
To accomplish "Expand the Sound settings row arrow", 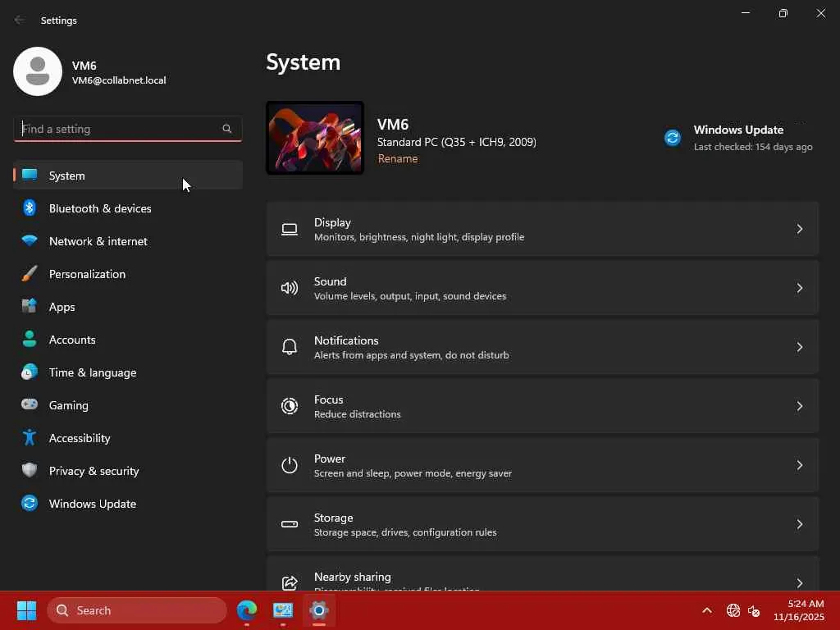I will pos(799,288).
